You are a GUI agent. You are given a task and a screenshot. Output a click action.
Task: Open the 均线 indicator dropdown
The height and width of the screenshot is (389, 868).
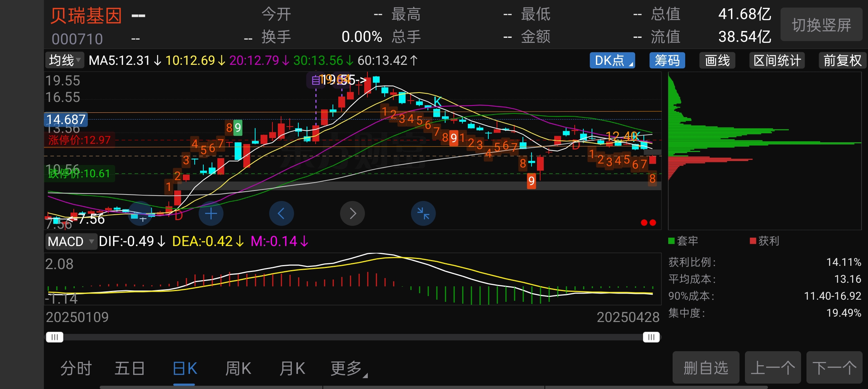pos(64,60)
